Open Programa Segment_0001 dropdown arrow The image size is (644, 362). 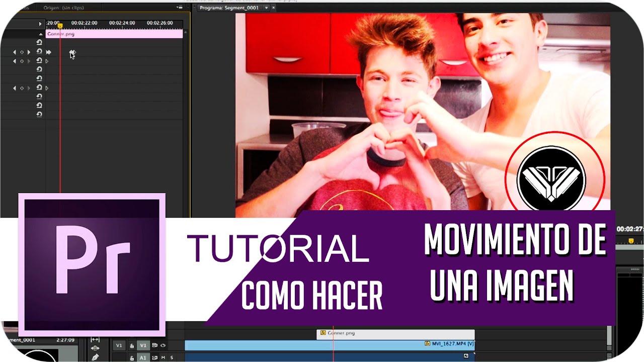pos(267,8)
